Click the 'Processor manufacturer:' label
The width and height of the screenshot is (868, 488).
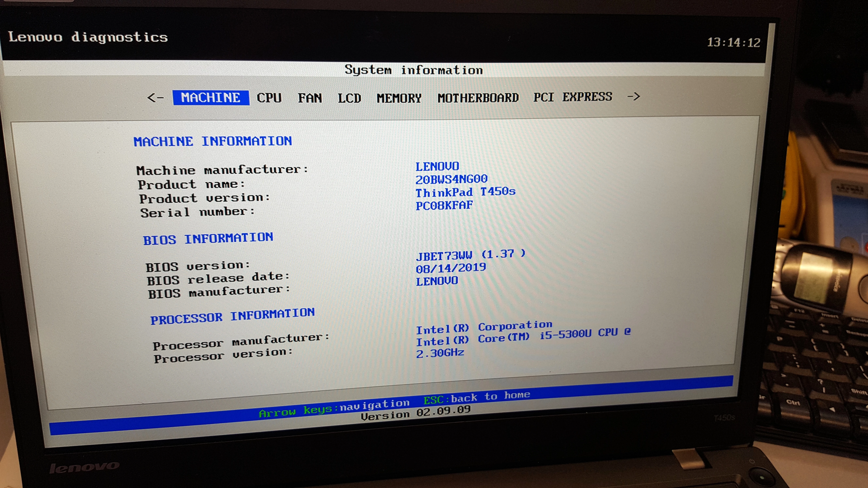coord(241,342)
